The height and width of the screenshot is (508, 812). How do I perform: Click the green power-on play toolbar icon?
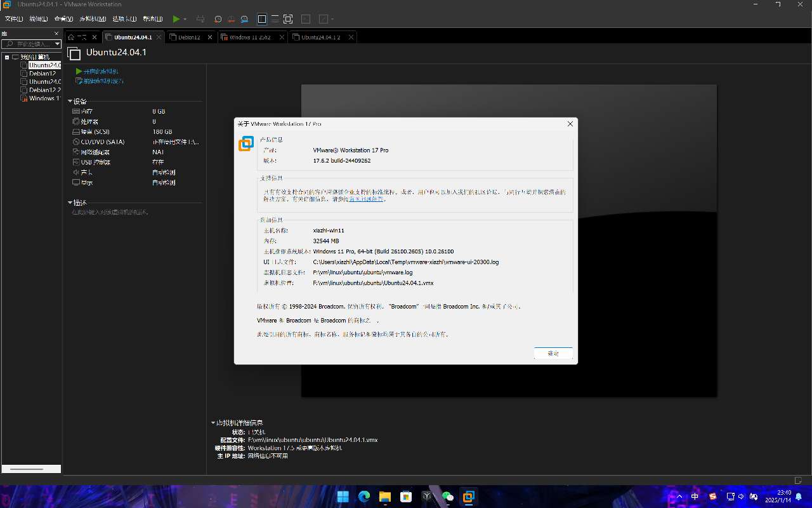coord(176,19)
